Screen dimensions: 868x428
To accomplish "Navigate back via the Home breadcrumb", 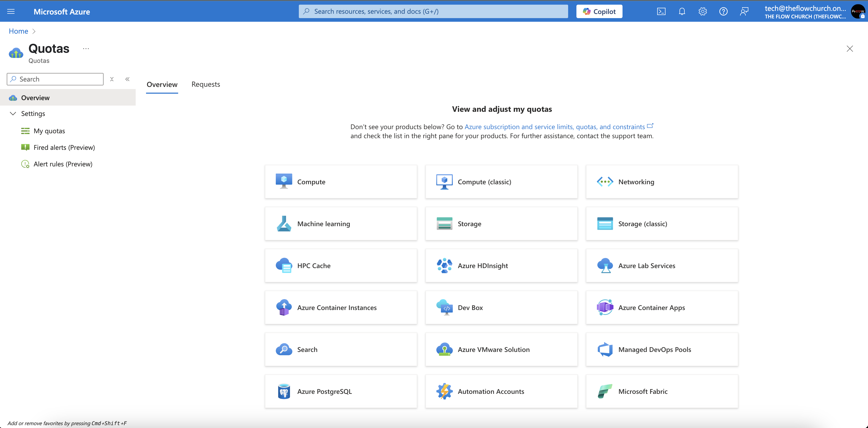I will click(x=18, y=31).
